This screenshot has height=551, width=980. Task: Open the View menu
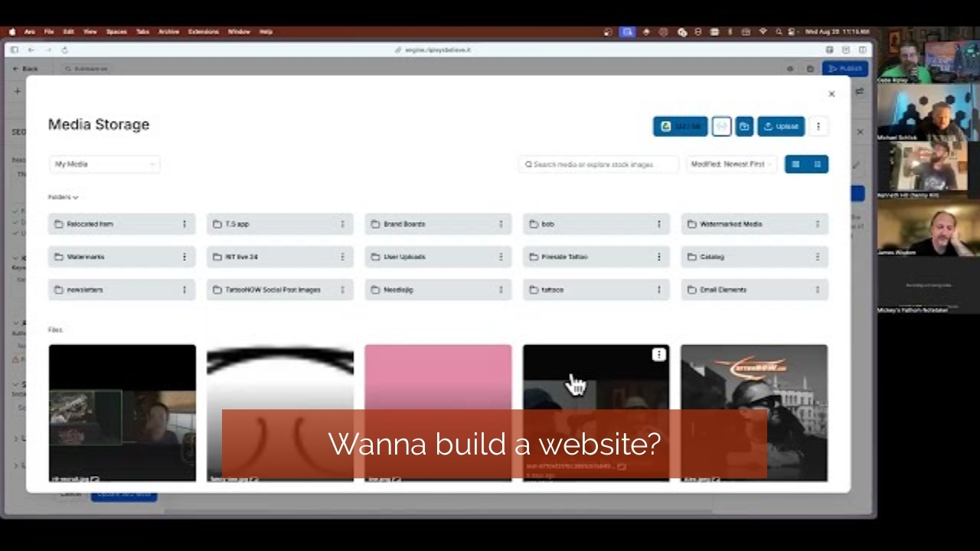click(x=90, y=32)
